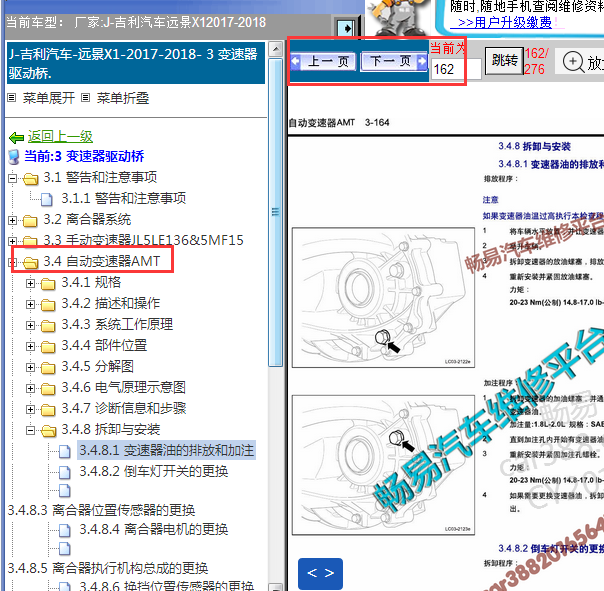Screen dimensions: 604x591
Task: Click the 3.4.2 描述和操作 folder icon
Action: pyautogui.click(x=48, y=305)
